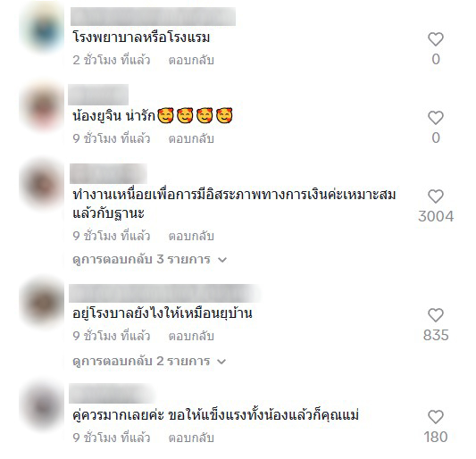
Task: Tap the heart with 180 likes
Action: pyautogui.click(x=436, y=417)
